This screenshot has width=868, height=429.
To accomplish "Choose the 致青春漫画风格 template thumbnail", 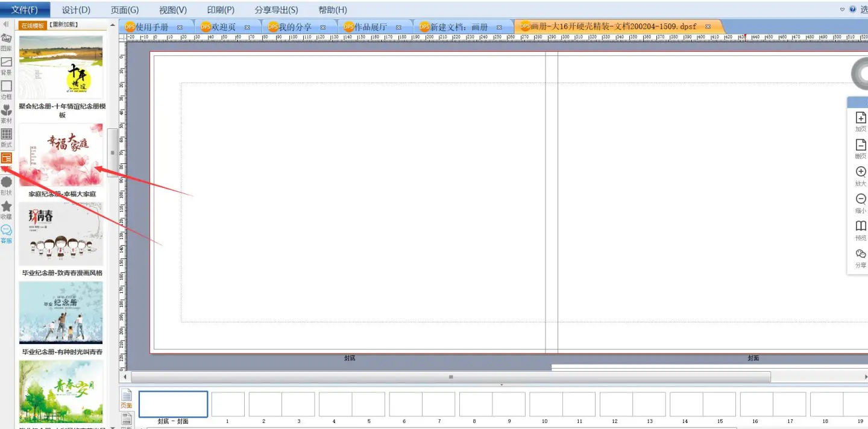I will click(x=61, y=234).
